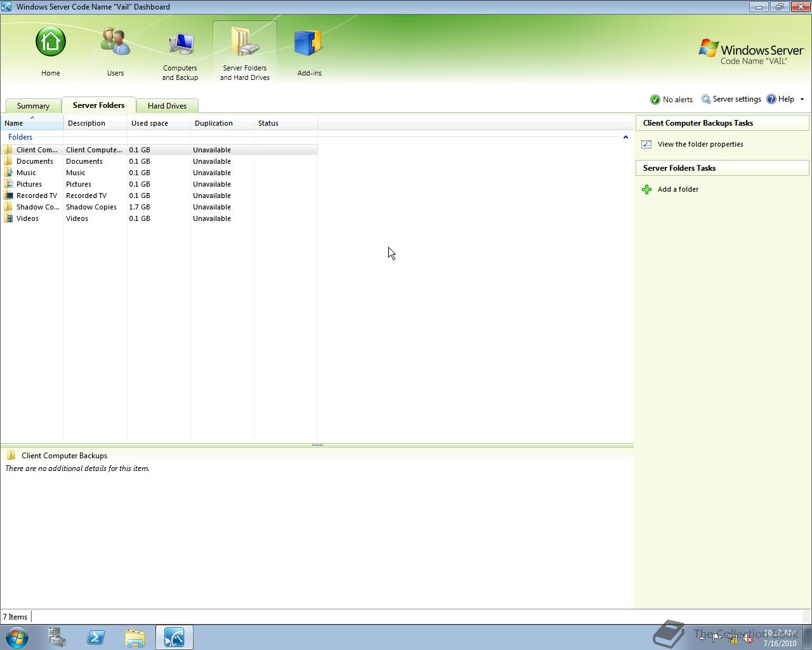Sort by the Duplication column header
Screen dimensions: 812x650
point(222,123)
